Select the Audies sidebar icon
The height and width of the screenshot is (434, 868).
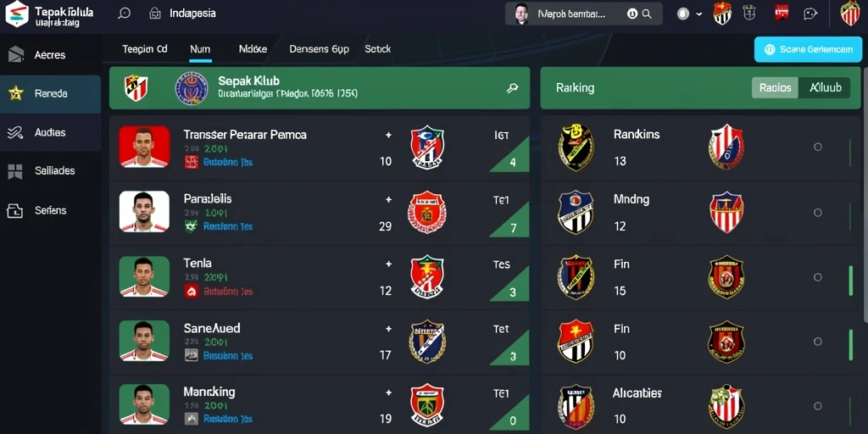click(15, 132)
